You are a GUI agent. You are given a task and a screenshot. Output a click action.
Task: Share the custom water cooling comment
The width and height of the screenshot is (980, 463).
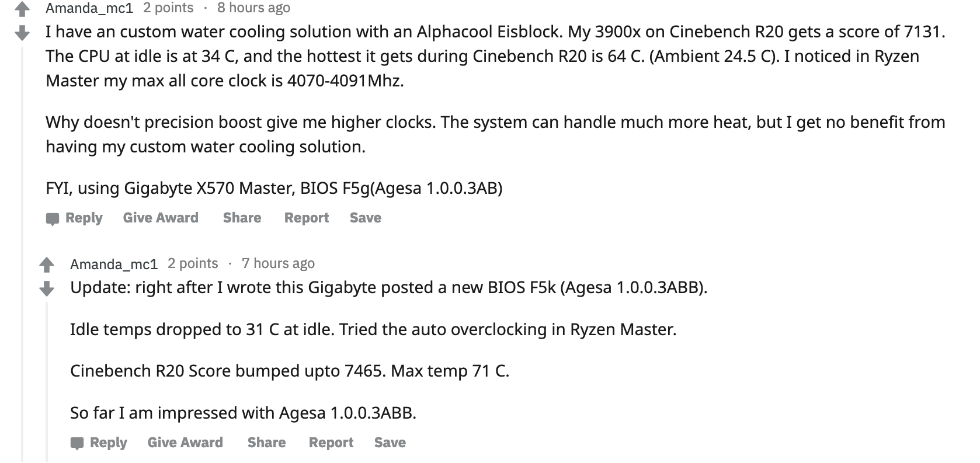[x=241, y=218]
